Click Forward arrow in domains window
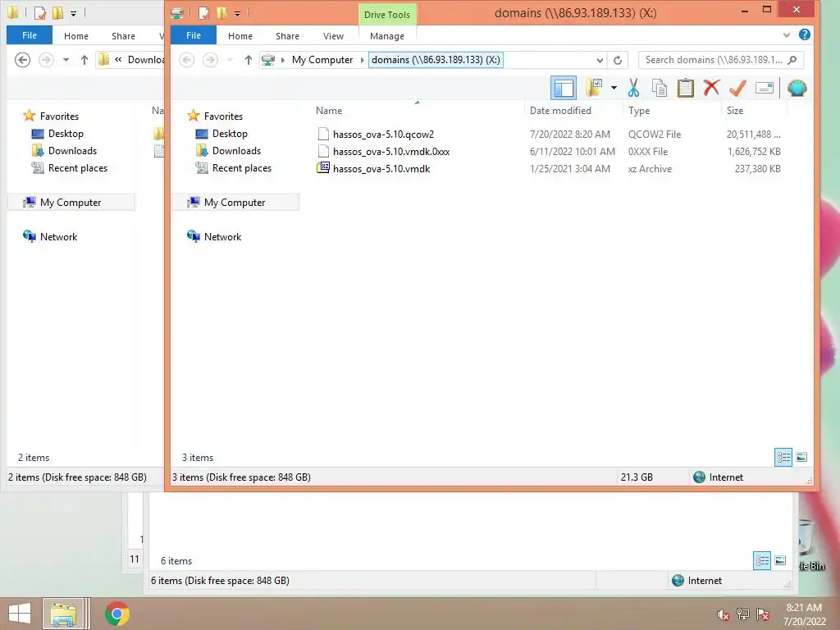Screen dimensions: 840x630 [x=210, y=60]
